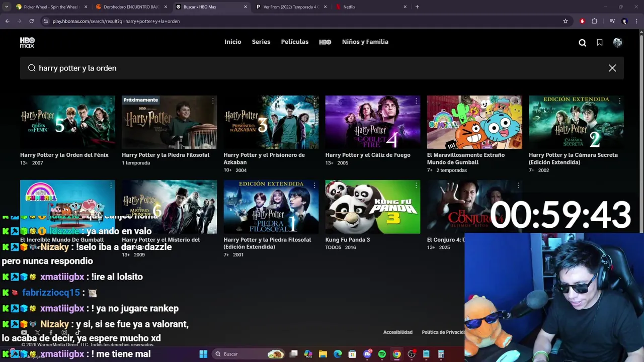The height and width of the screenshot is (362, 644).
Task: Open Niños y Familia navigation item
Action: (365, 42)
